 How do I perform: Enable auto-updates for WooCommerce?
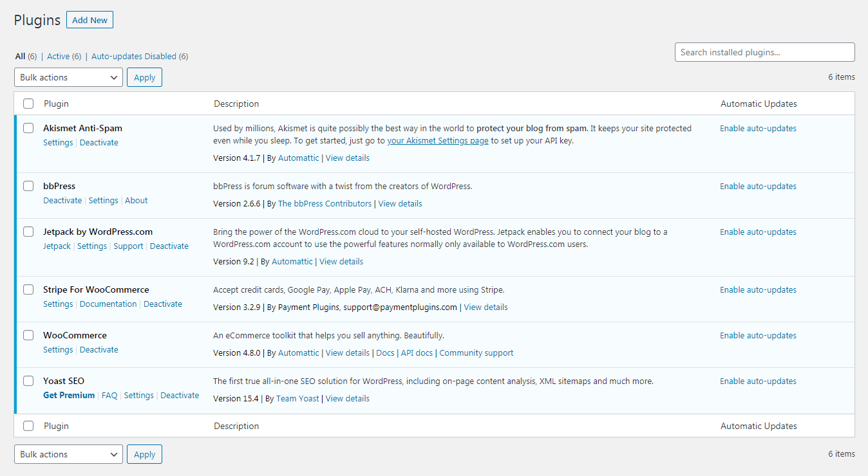tap(758, 335)
